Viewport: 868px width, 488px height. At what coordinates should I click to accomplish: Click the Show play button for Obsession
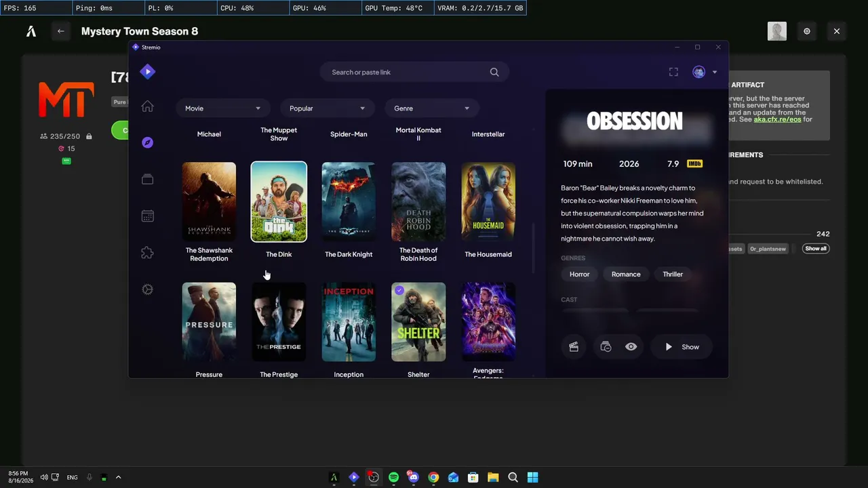point(682,347)
